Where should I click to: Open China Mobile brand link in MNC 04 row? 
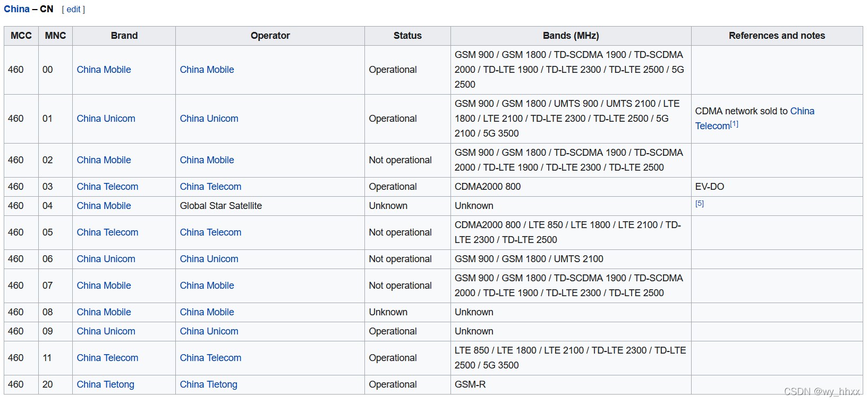[x=104, y=206]
